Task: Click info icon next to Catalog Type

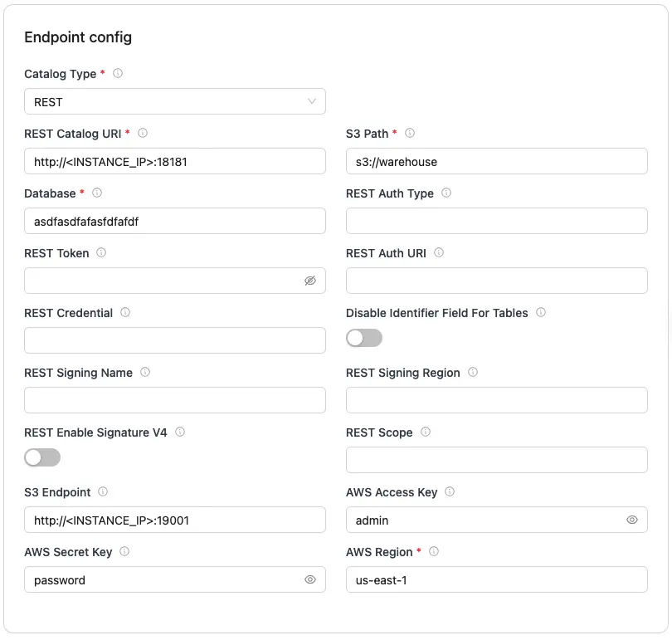Action: pyautogui.click(x=118, y=74)
